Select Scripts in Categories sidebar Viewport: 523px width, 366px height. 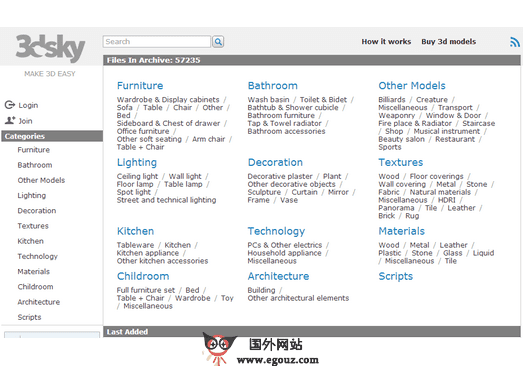click(29, 317)
